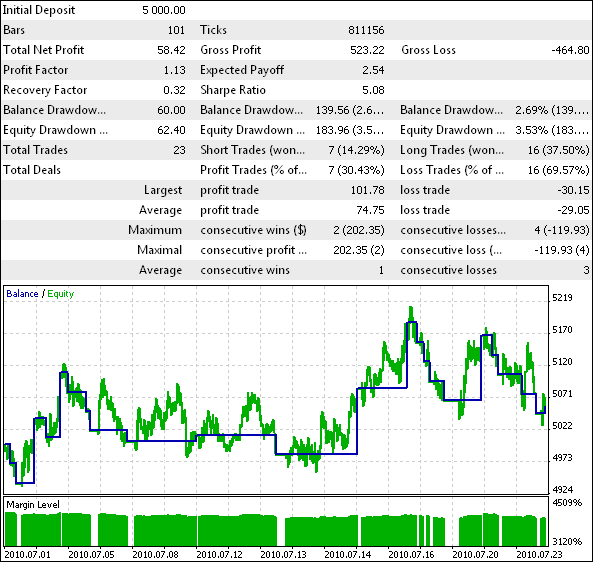Click the 4924 price axis label

tap(562, 490)
